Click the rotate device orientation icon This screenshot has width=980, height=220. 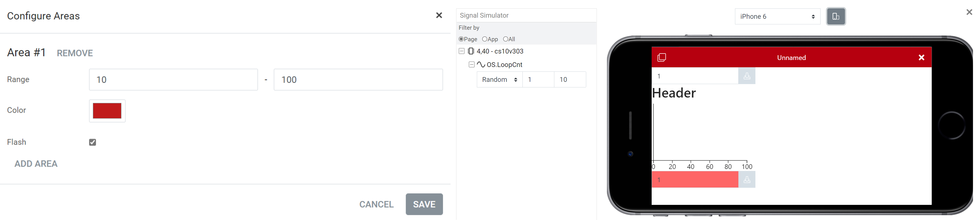pyautogui.click(x=836, y=17)
